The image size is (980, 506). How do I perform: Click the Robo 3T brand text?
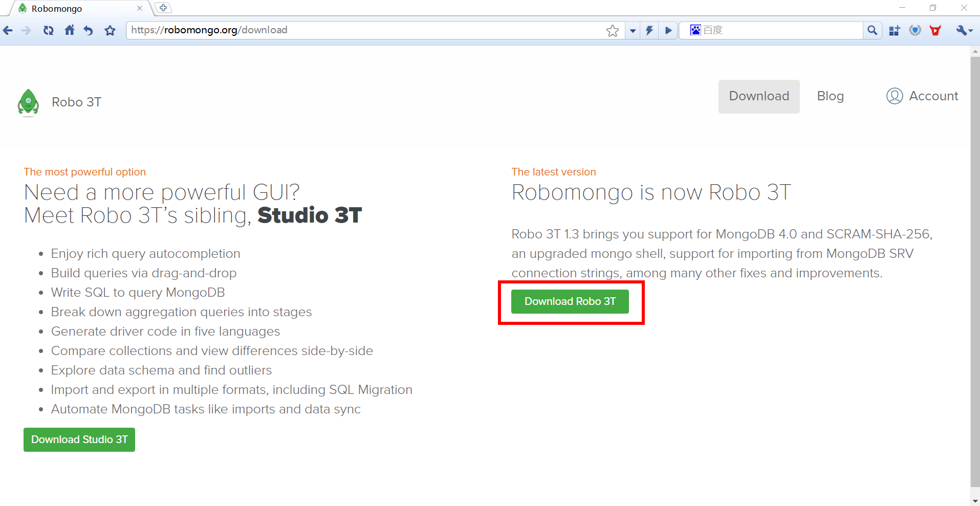[76, 102]
